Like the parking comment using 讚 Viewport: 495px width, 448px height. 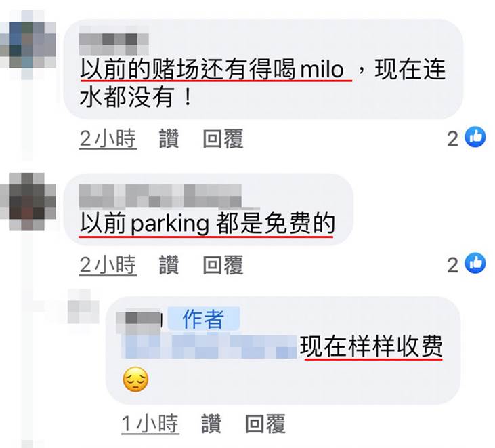(x=169, y=265)
